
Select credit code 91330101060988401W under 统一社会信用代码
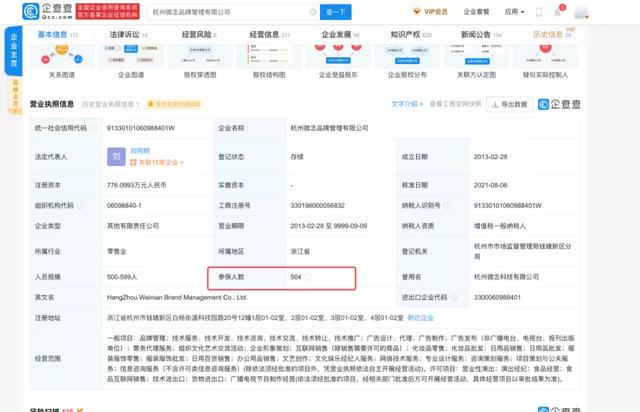coord(141,128)
